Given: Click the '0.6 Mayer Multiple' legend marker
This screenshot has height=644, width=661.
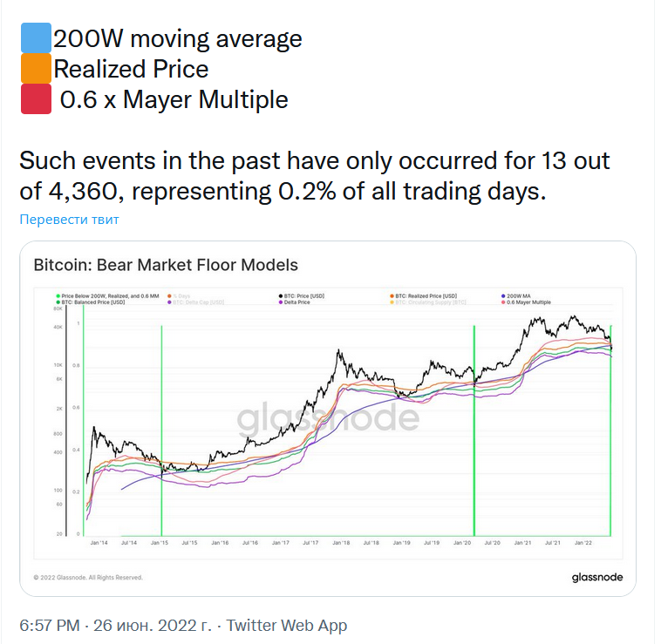Looking at the screenshot, I should 504,302.
